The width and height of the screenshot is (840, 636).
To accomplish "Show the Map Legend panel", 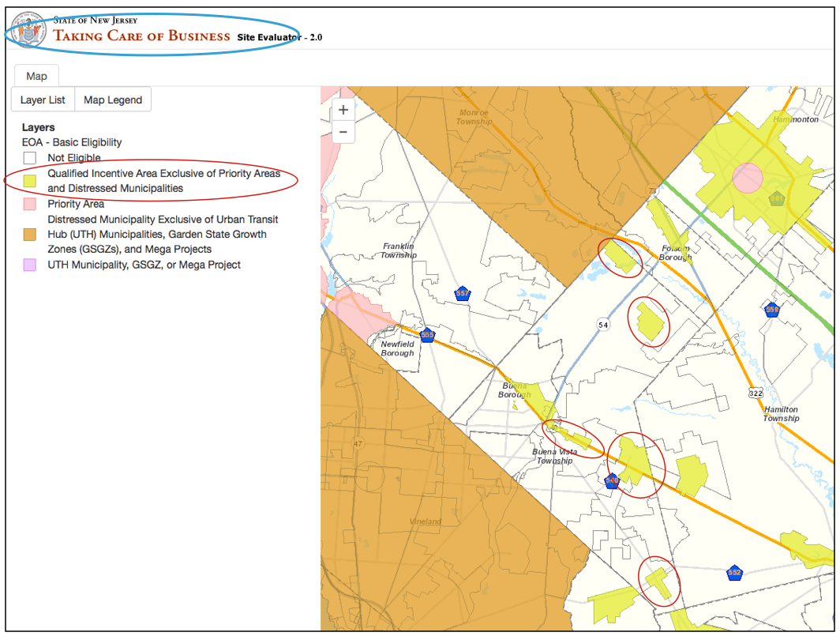I will [113, 100].
